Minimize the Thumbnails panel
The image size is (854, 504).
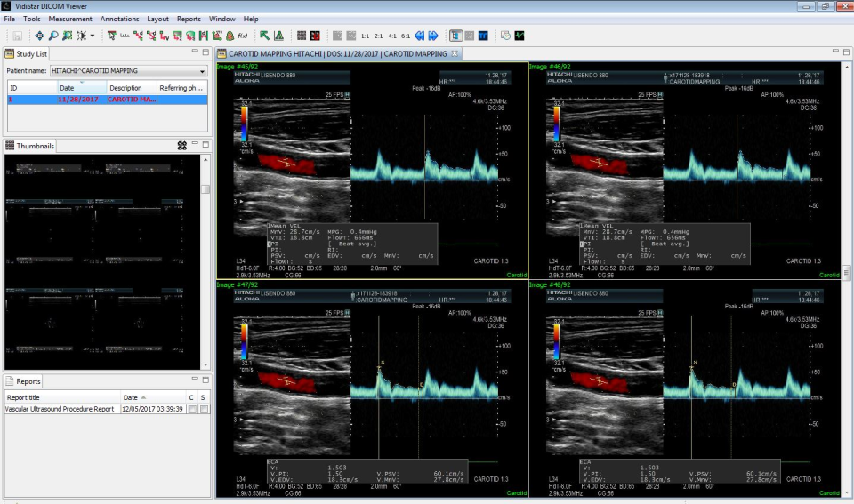[x=195, y=144]
